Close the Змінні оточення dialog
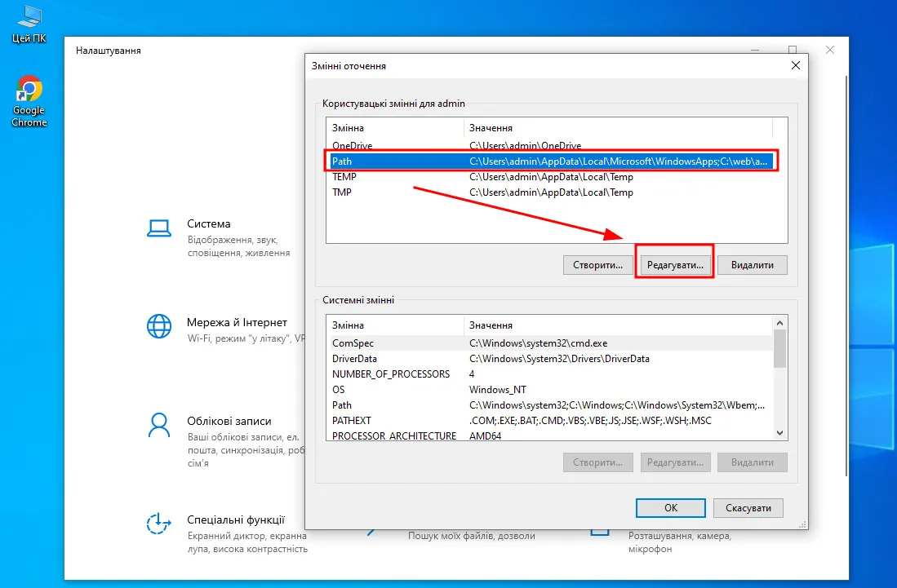Viewport: 897px width, 588px height. tap(795, 66)
